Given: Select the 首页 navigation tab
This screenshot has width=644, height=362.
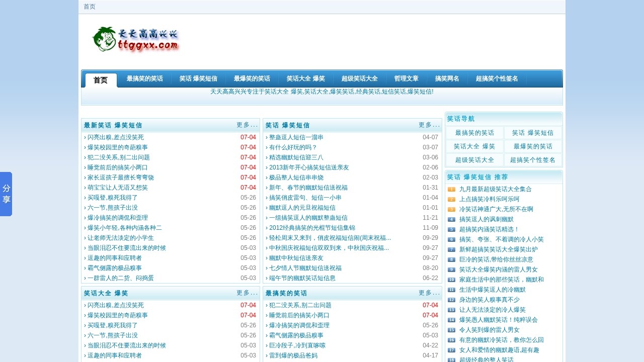Looking at the screenshot, I should coord(101,80).
